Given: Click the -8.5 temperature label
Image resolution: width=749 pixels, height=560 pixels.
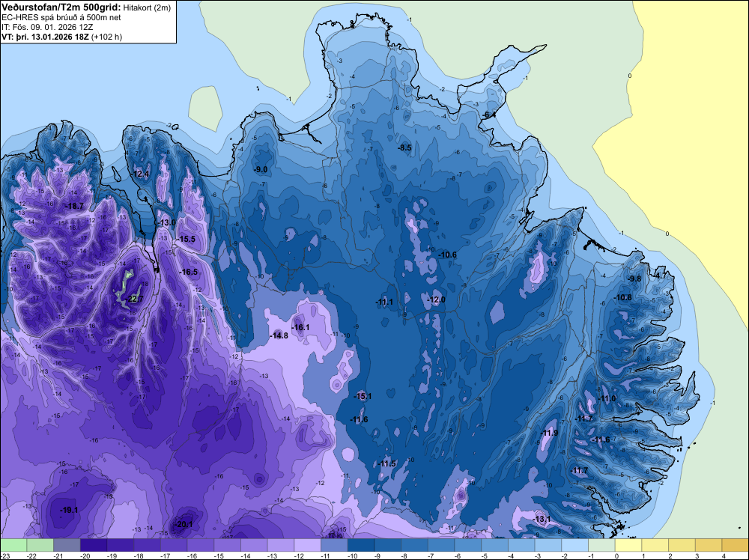Looking at the screenshot, I should [404, 148].
